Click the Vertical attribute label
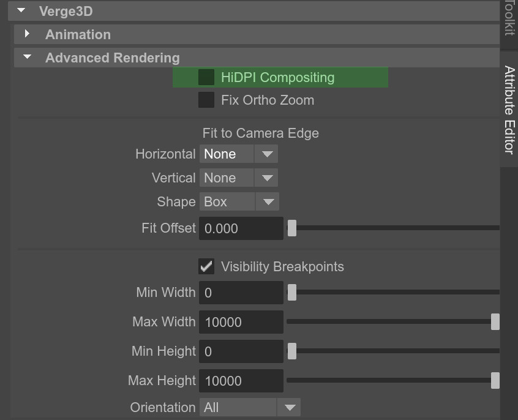 click(x=174, y=178)
